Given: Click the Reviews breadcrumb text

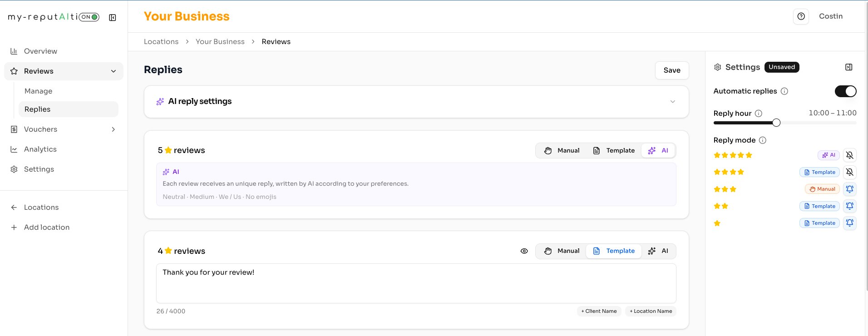Looking at the screenshot, I should click(276, 42).
